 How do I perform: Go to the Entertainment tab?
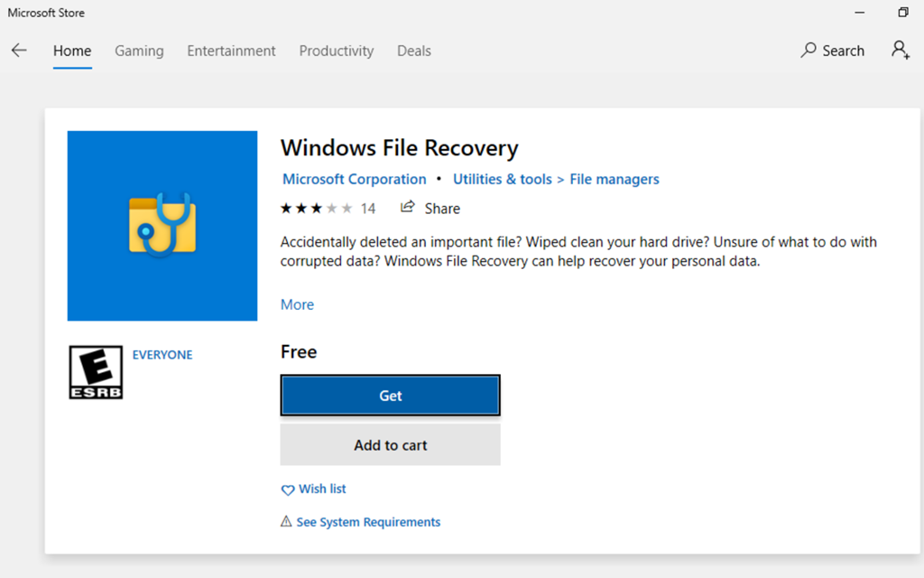231,51
